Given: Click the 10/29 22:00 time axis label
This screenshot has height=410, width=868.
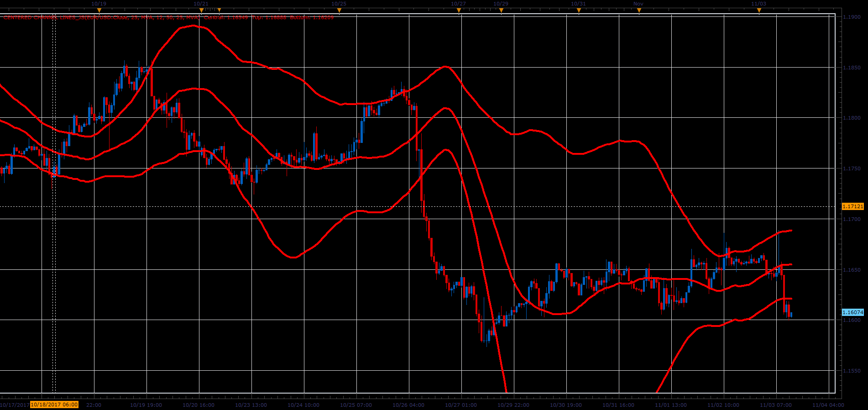Looking at the screenshot, I should 513,405.
